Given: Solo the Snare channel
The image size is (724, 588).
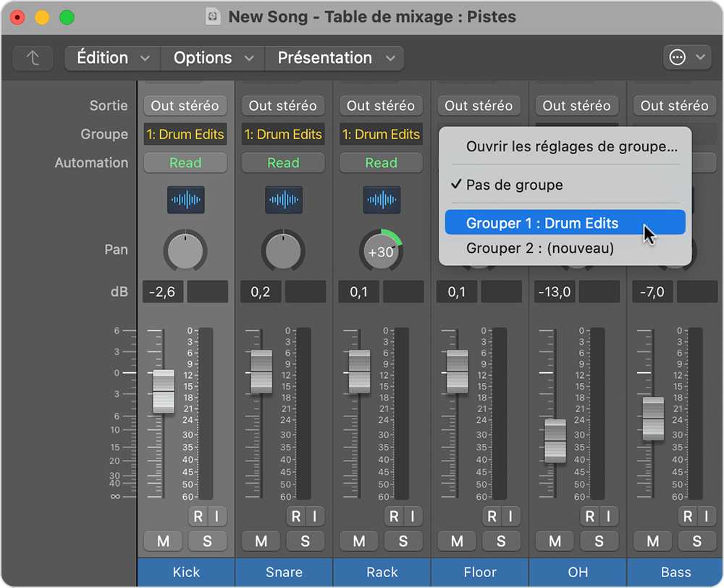Looking at the screenshot, I should coord(305,541).
